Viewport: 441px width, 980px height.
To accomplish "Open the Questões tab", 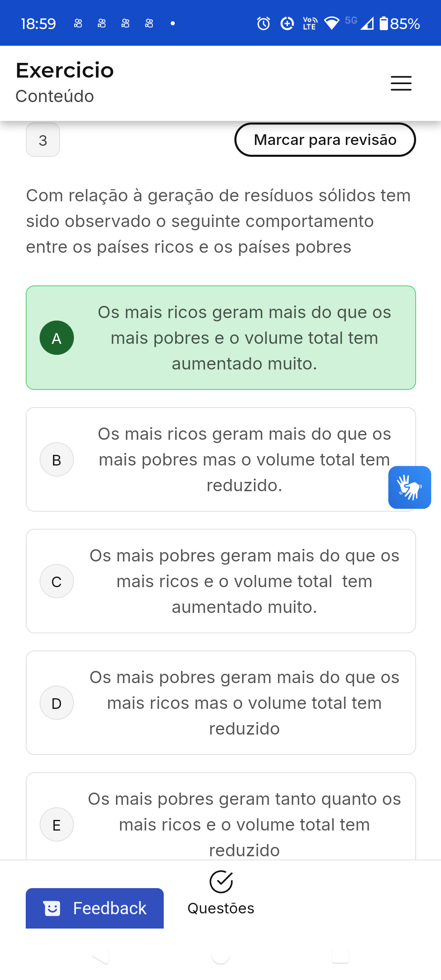I will pyautogui.click(x=221, y=908).
